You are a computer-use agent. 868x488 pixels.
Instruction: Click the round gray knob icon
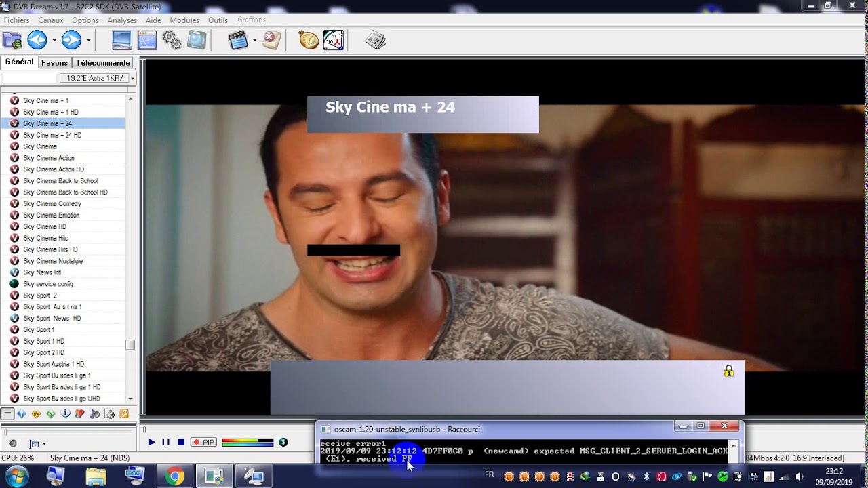coord(12,444)
